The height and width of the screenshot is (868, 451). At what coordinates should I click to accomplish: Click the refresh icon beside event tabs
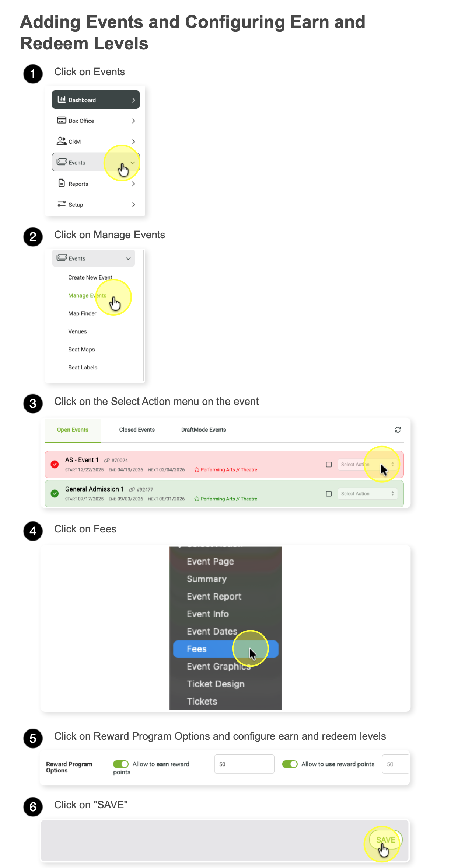tap(398, 430)
